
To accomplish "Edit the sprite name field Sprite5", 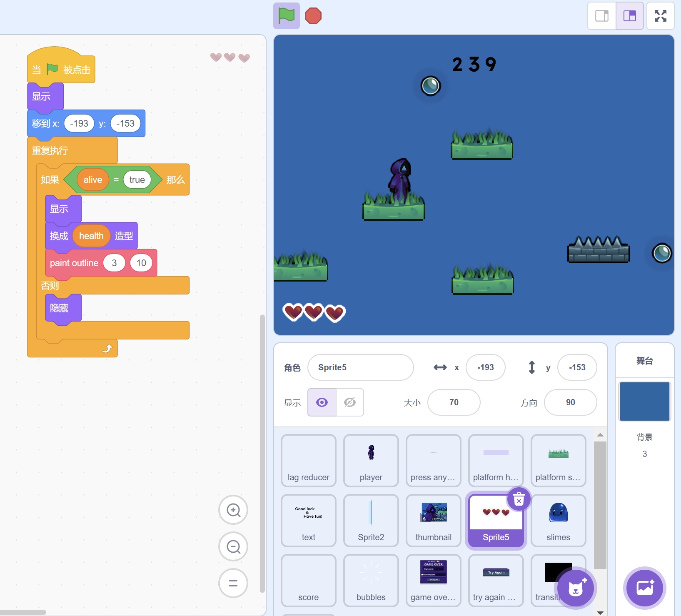I will (360, 367).
